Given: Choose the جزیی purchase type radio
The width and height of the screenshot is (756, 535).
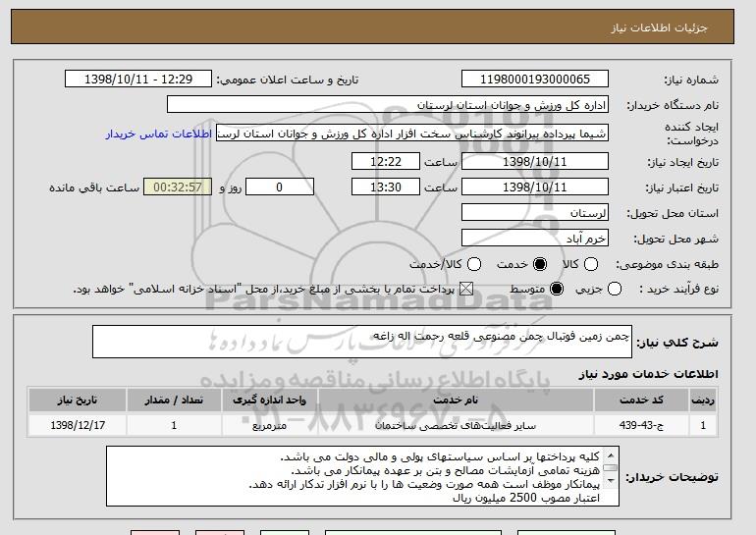Looking at the screenshot, I should point(615,290).
